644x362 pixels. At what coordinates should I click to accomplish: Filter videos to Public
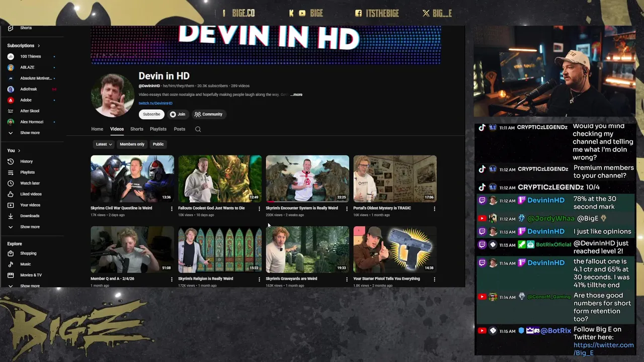[158, 144]
